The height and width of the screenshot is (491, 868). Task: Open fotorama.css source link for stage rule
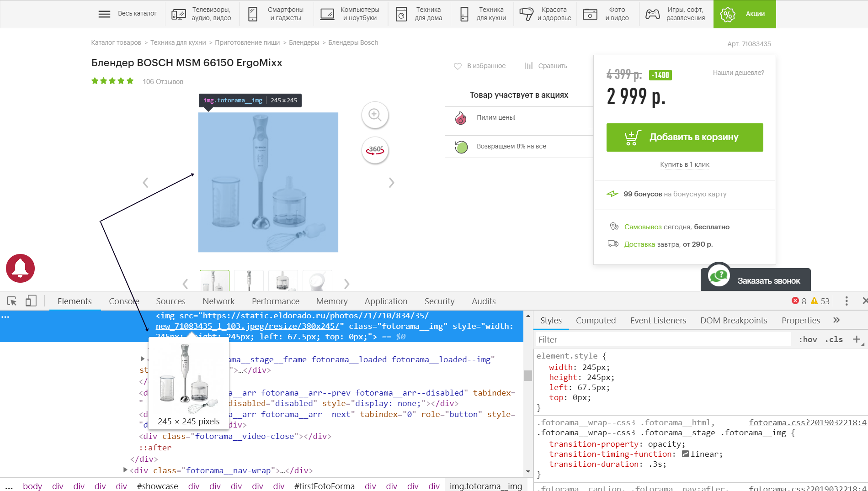click(807, 422)
